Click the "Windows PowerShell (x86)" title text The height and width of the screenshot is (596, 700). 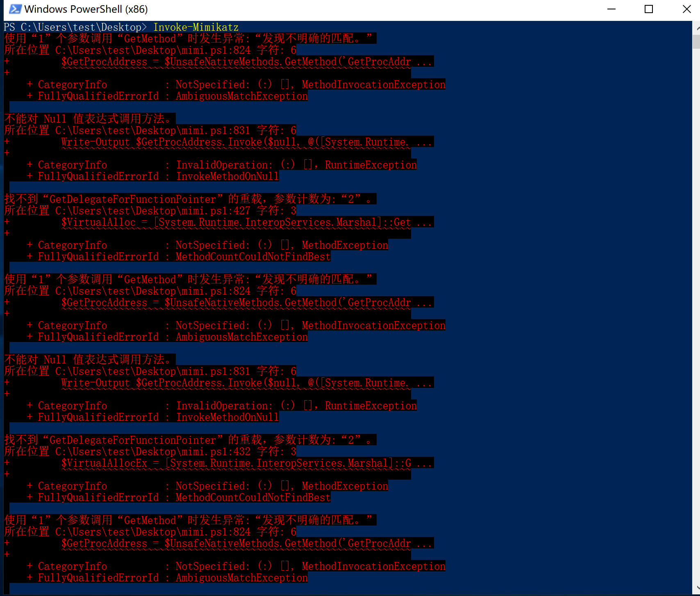tap(86, 9)
